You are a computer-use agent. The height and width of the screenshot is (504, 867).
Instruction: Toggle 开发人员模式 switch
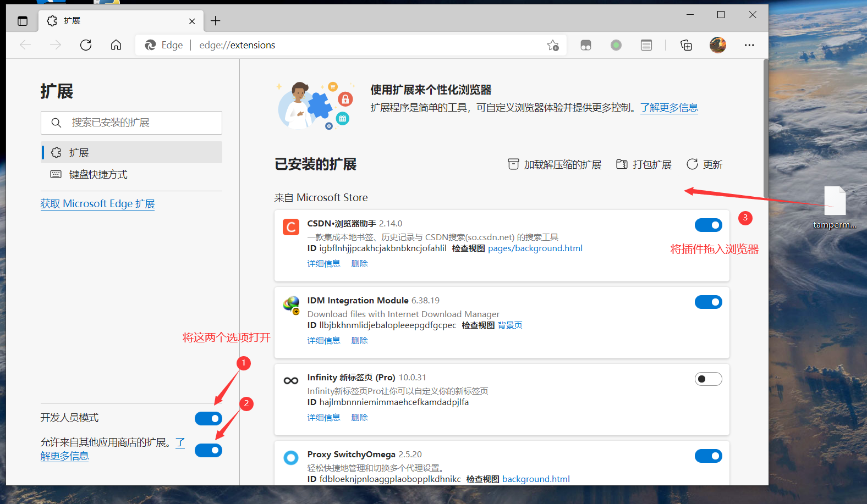tap(208, 418)
